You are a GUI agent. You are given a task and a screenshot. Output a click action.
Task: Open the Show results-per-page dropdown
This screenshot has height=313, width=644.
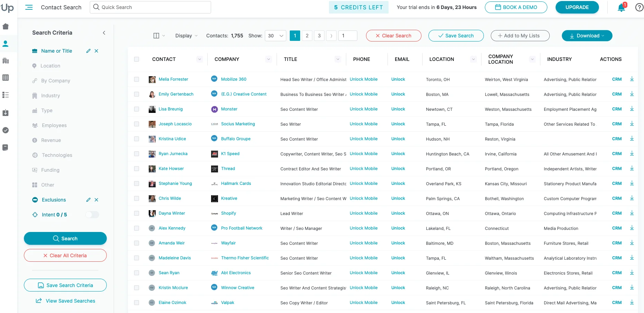click(x=276, y=36)
